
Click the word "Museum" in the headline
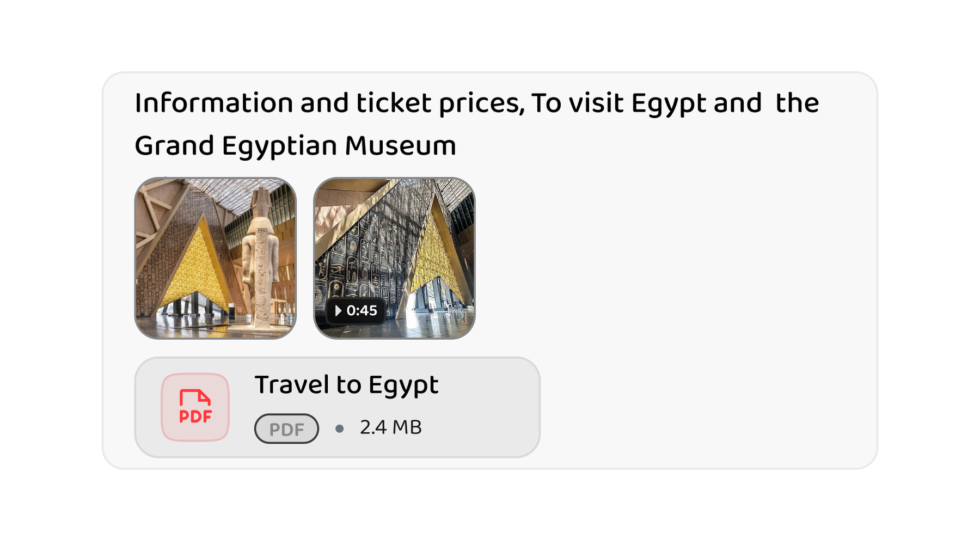click(x=400, y=146)
